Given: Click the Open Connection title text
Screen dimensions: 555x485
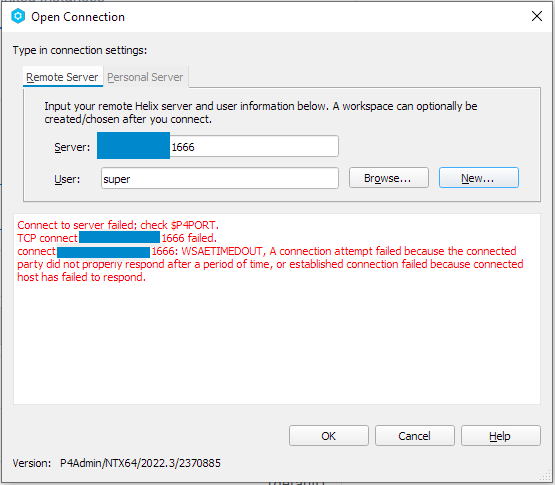Looking at the screenshot, I should click(78, 17).
